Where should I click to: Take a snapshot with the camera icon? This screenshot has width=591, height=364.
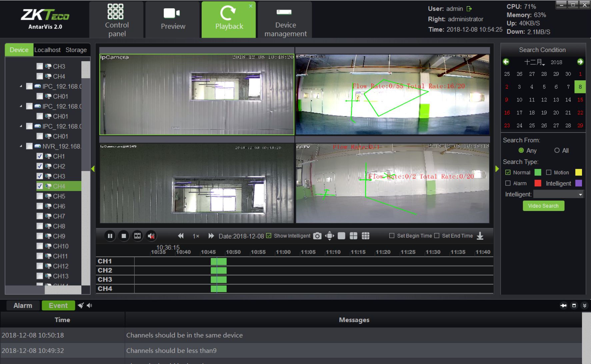pyautogui.click(x=317, y=236)
